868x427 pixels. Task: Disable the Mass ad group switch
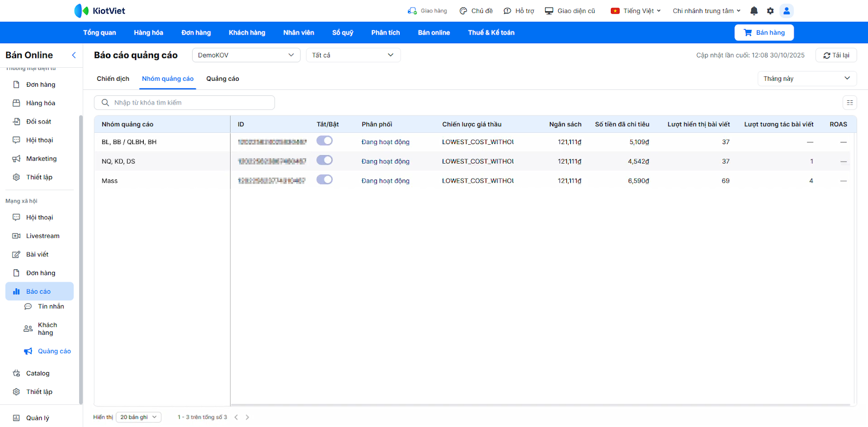324,180
